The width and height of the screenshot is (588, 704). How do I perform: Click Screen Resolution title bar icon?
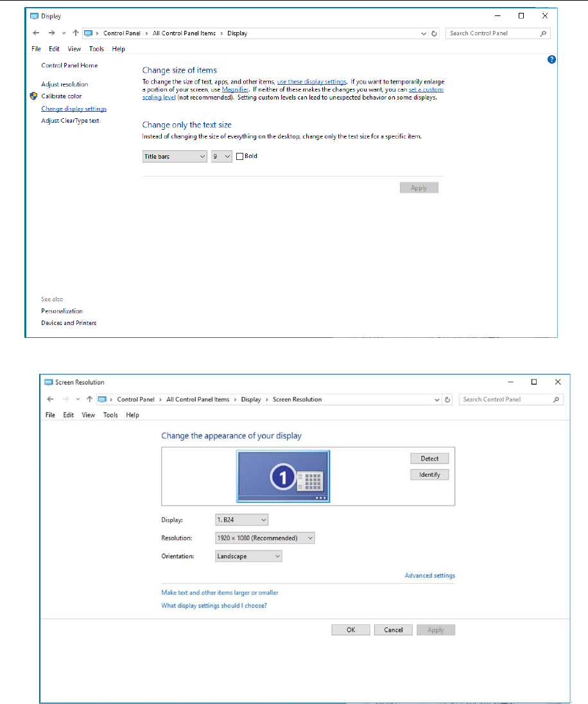click(49, 382)
